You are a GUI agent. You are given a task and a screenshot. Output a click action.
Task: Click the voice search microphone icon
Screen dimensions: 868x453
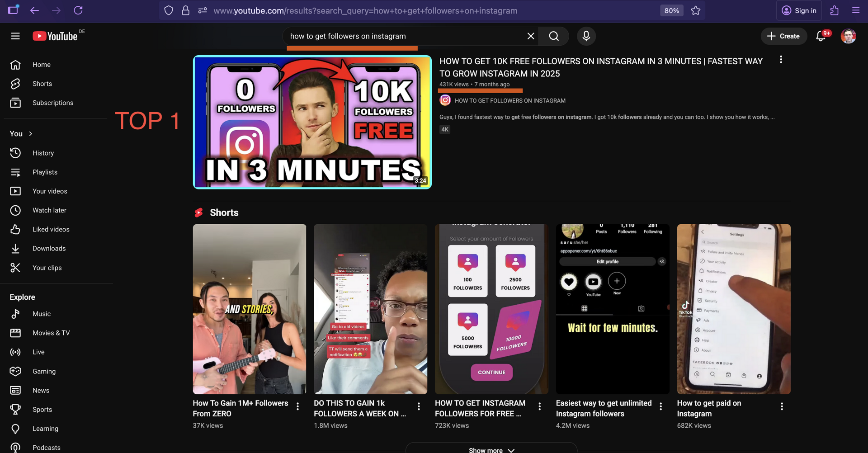tap(586, 36)
